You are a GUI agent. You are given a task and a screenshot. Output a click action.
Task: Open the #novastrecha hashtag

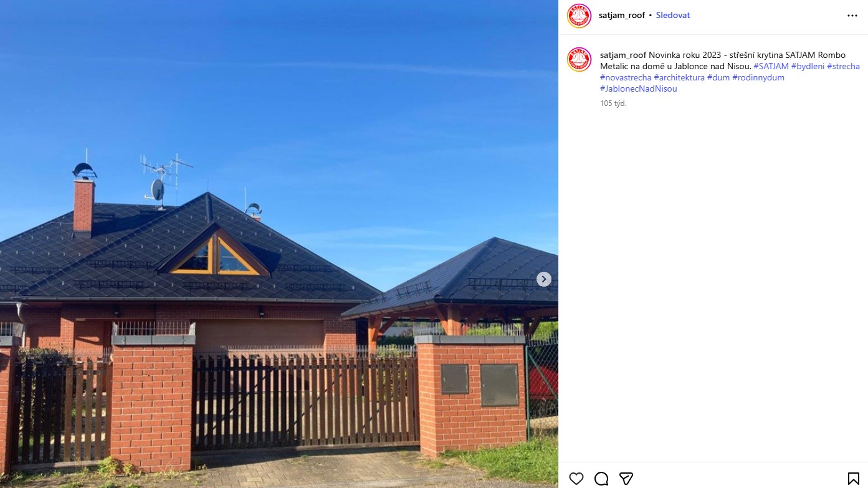click(x=626, y=77)
